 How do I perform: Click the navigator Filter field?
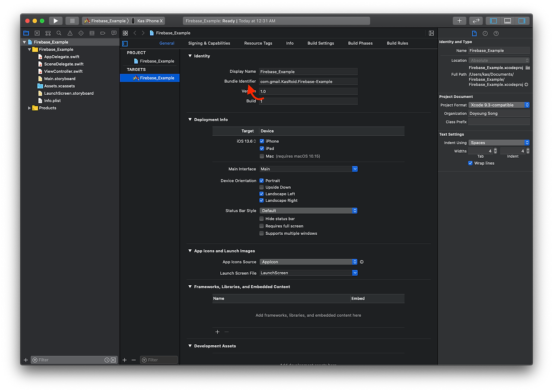point(74,360)
